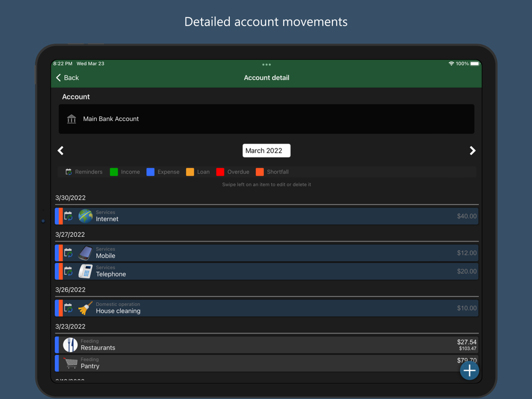Viewport: 532px width, 399px height.
Task: Go back using the Back button
Action: pyautogui.click(x=67, y=78)
